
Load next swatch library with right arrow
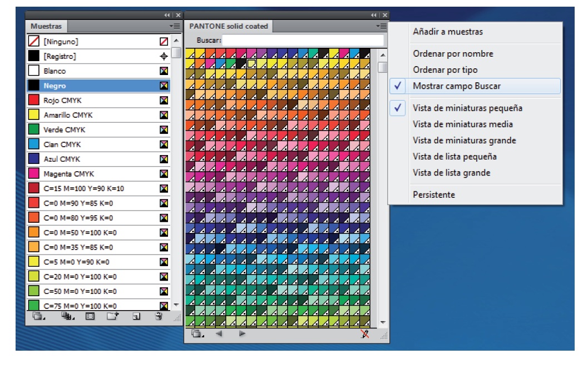(242, 334)
